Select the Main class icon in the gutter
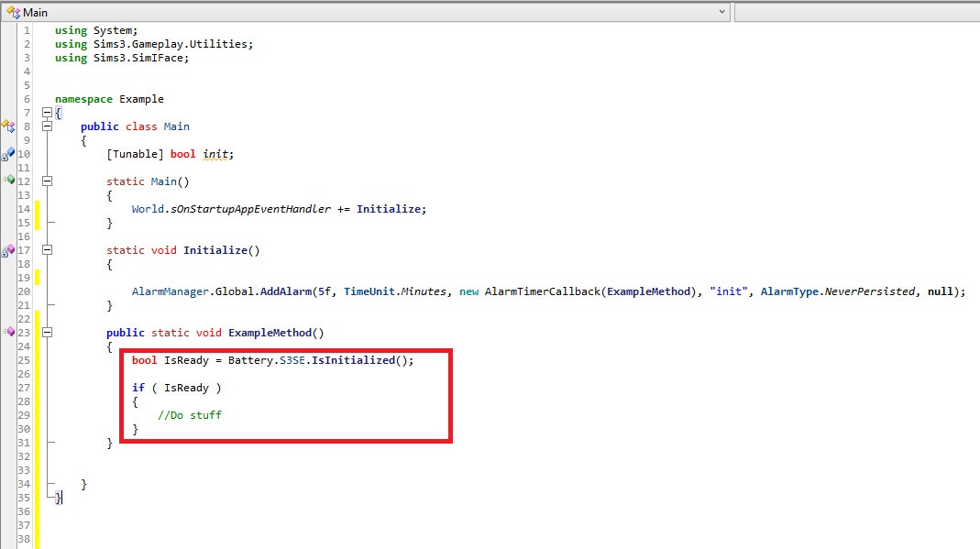 tap(9, 126)
